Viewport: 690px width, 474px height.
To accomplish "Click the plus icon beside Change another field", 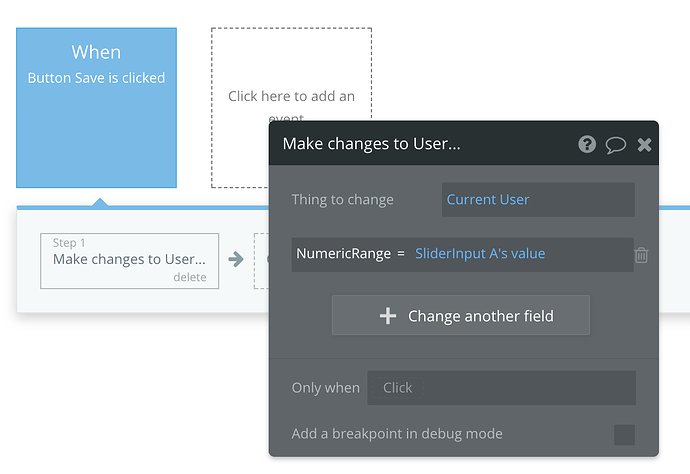I will 388,316.
